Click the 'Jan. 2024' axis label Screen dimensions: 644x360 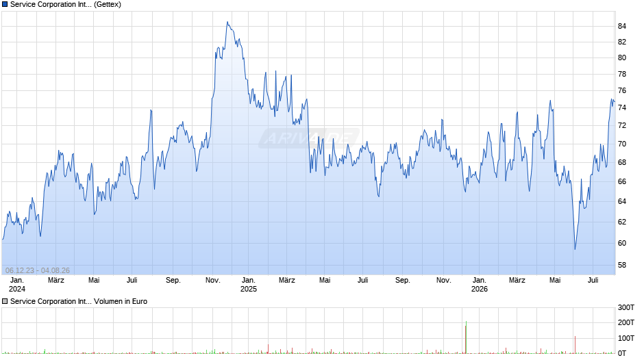17,285
